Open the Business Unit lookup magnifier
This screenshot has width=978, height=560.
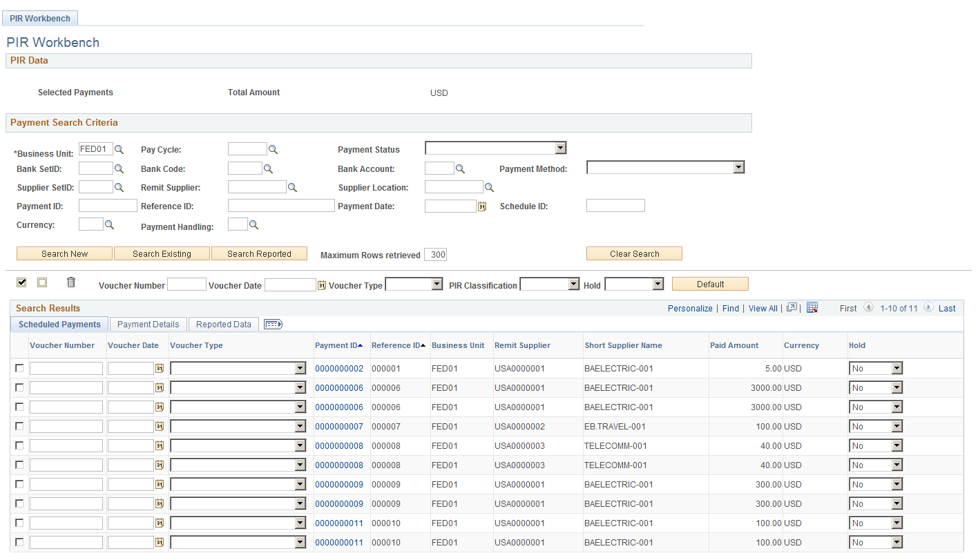click(x=119, y=148)
